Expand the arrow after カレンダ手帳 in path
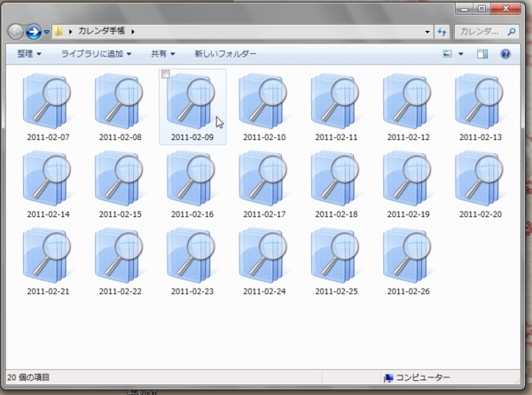The height and width of the screenshot is (395, 532). (133, 32)
